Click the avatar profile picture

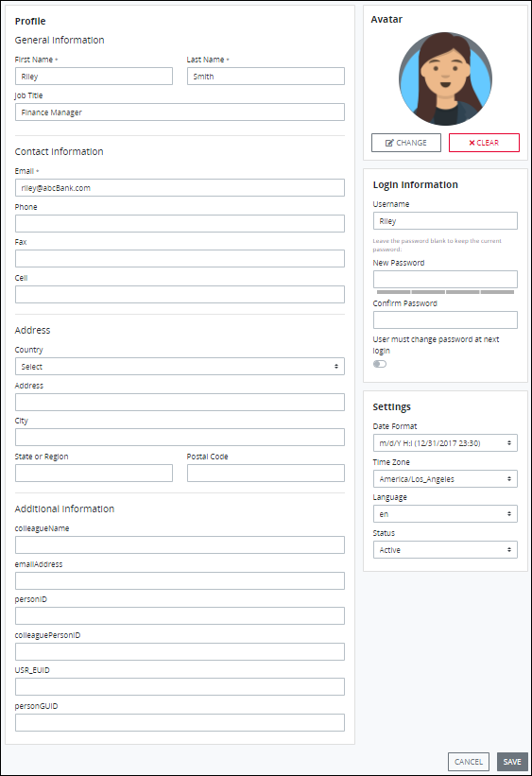coord(445,79)
